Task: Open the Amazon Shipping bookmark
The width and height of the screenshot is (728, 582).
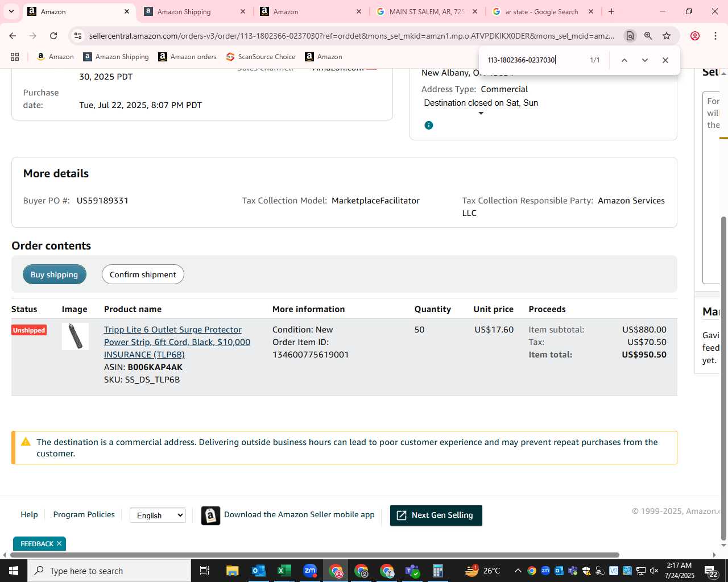Action: click(x=116, y=57)
